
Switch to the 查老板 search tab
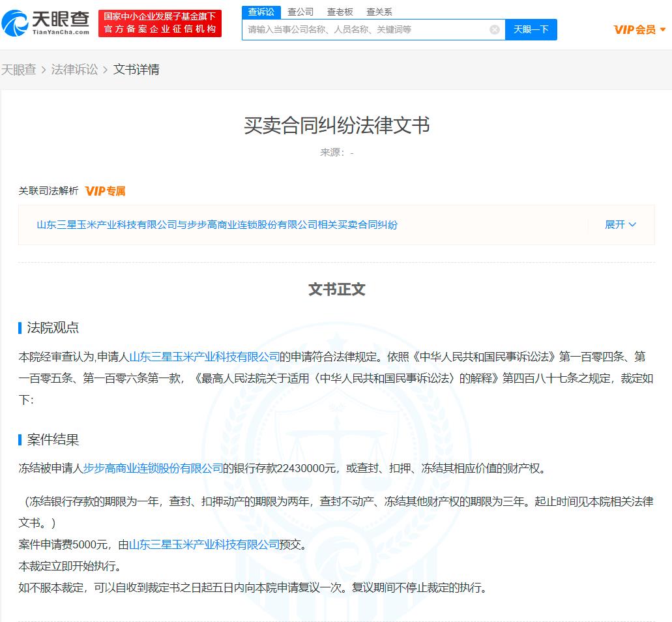tap(340, 12)
